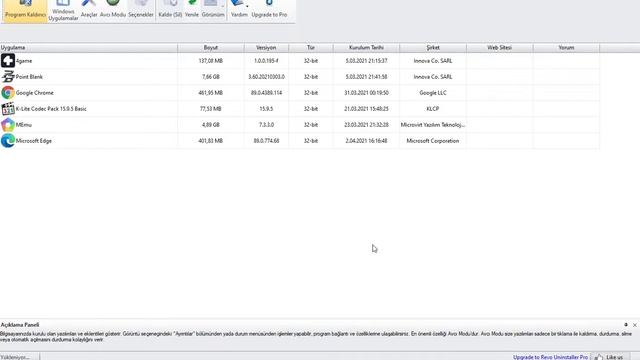Click the 32-bit cell in MEmu row
640x360 pixels.
coord(311,124)
